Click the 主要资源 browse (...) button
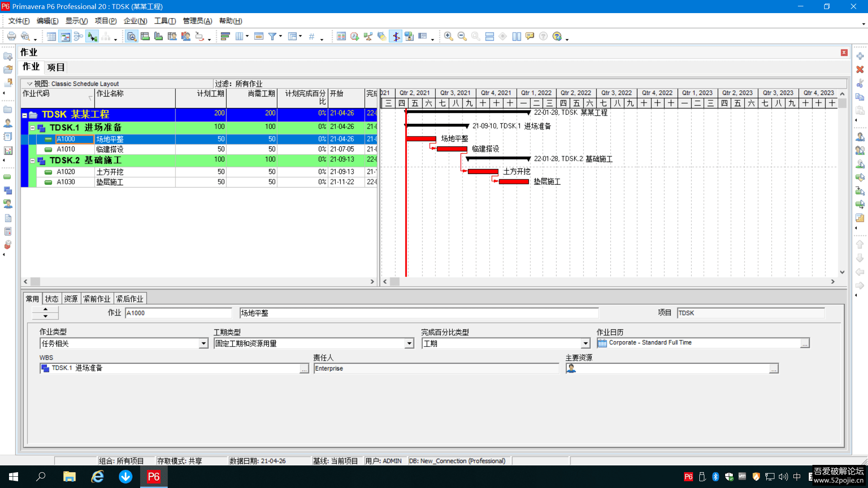Image resolution: width=868 pixels, height=488 pixels. (x=774, y=369)
